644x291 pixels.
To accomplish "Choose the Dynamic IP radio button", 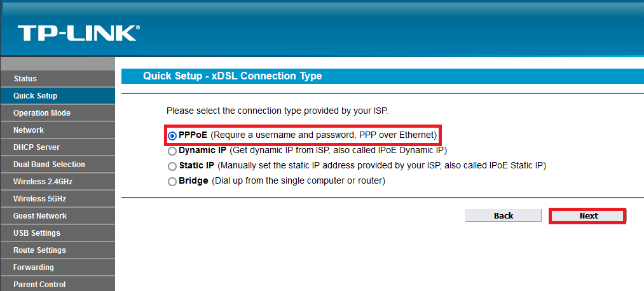I will coord(172,151).
